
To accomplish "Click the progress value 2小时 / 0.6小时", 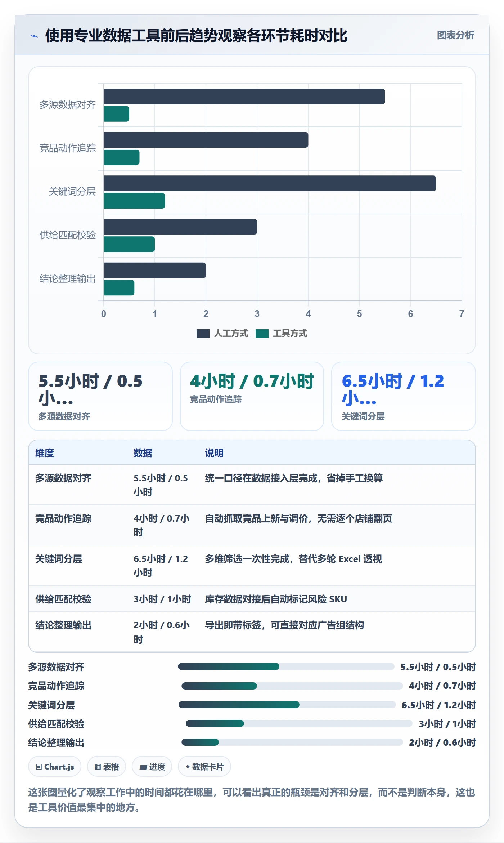I will click(442, 742).
